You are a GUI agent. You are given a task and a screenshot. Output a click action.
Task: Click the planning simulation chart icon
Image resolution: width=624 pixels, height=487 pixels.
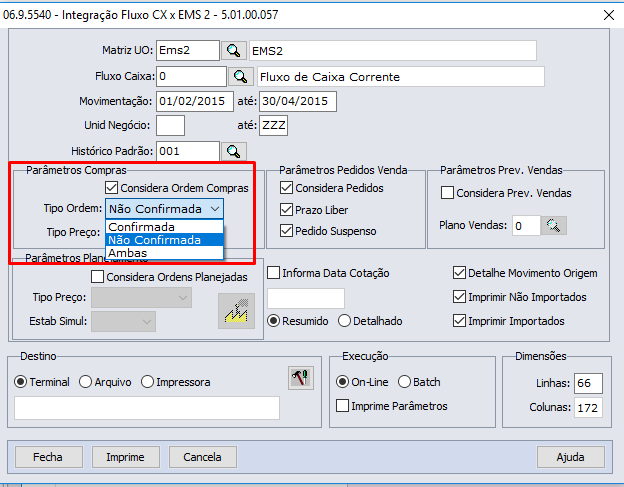(236, 311)
